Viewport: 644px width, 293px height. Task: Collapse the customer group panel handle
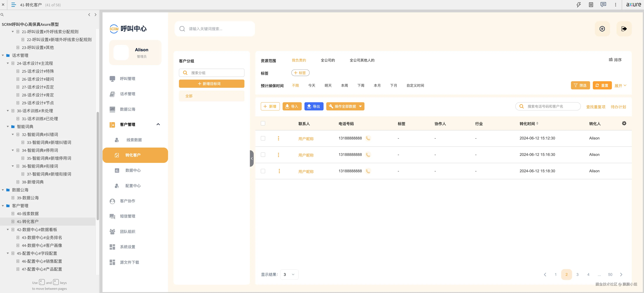(251, 158)
